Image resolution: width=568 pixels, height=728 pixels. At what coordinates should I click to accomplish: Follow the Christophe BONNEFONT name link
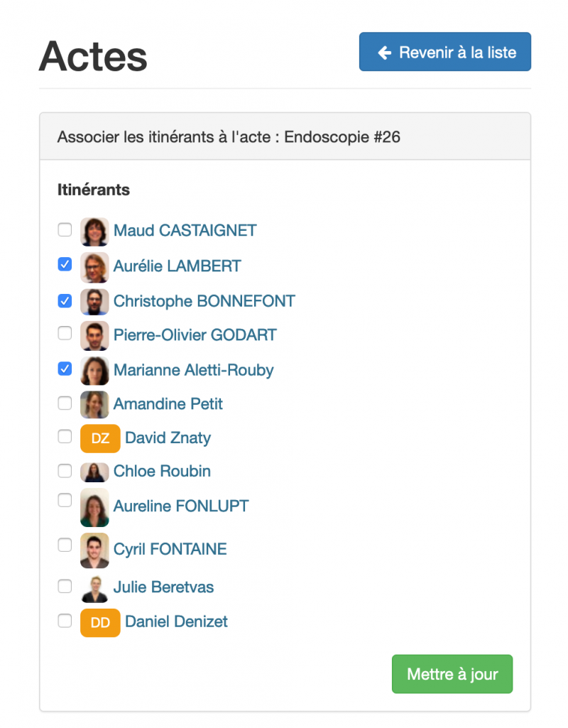click(204, 300)
